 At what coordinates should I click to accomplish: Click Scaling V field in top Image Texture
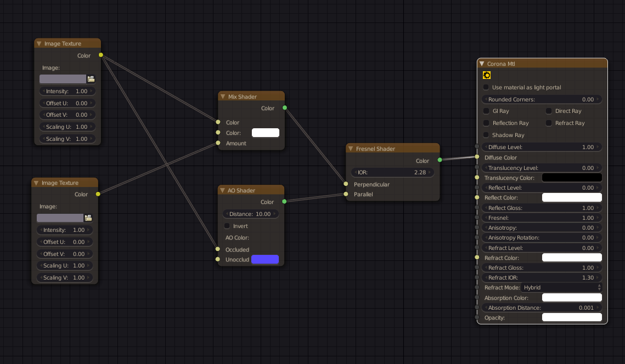coord(67,139)
